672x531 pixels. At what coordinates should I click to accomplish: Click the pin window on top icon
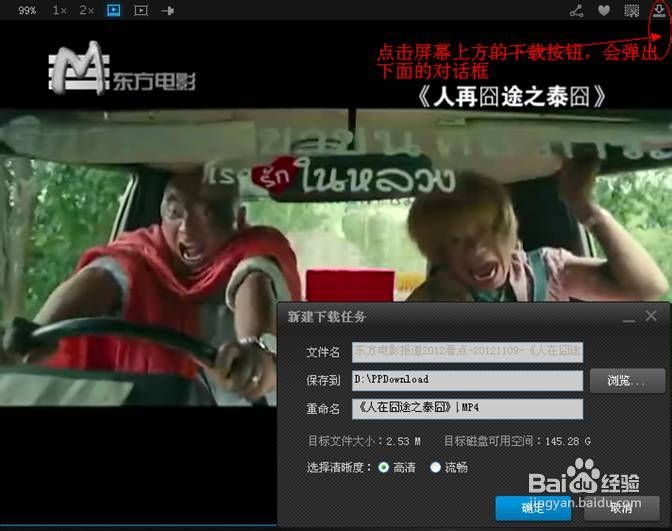click(x=168, y=11)
